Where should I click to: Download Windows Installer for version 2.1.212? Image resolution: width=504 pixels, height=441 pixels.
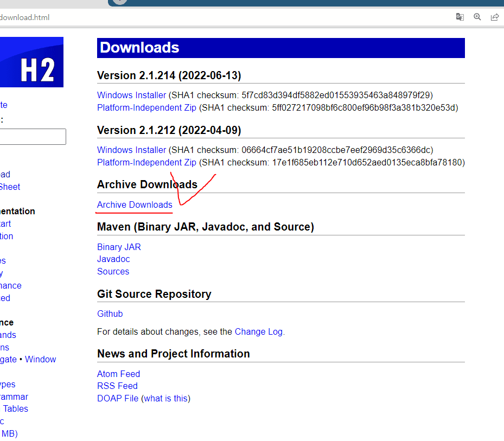pos(131,150)
